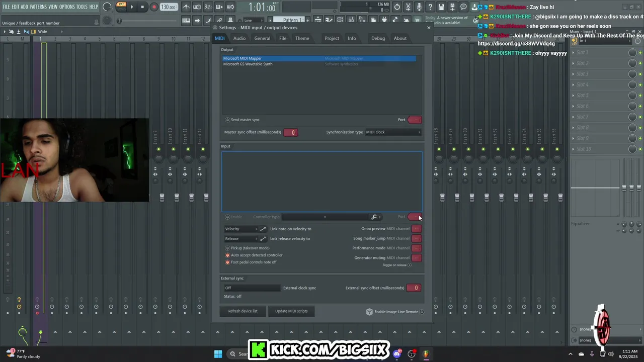This screenshot has width=644, height=362.
Task: Click Master sync offset milliseconds value
Action: click(x=291, y=132)
